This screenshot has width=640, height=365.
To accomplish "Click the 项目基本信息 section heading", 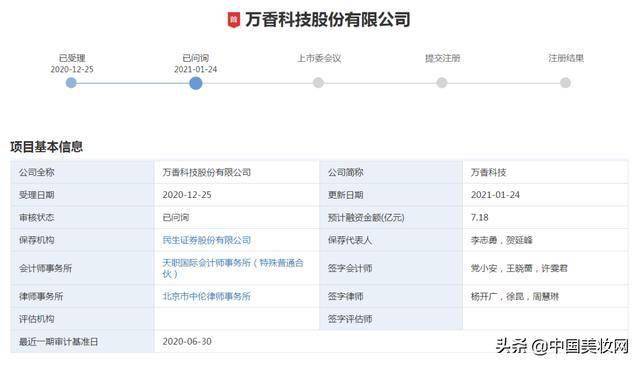I will (47, 147).
